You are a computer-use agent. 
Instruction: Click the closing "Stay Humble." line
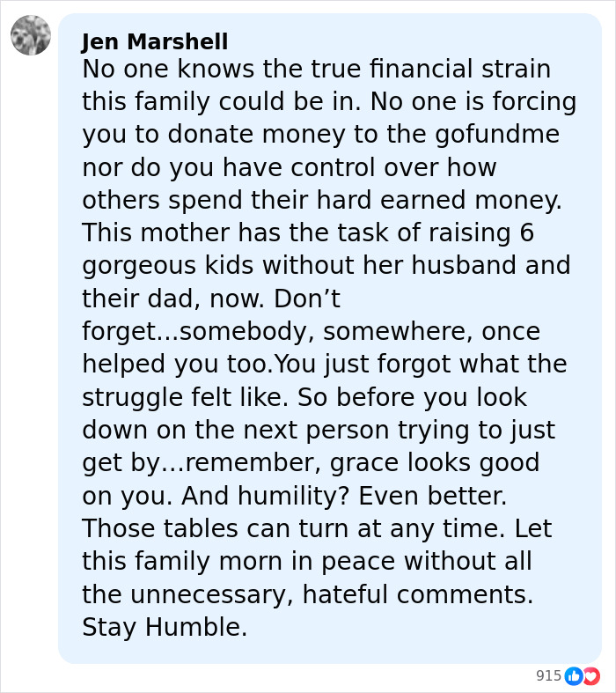click(x=165, y=627)
